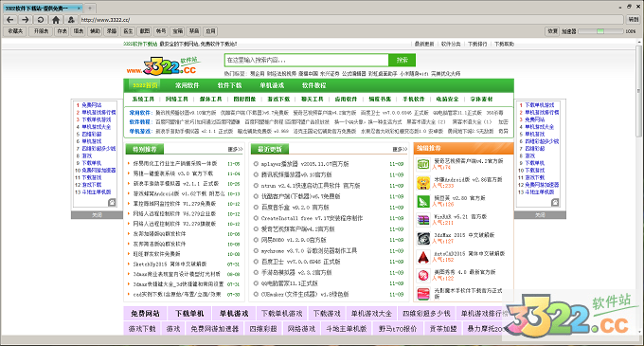Click the yellow Android emulator app icon
Viewport: 644px width, 346px height.
pyautogui.click(x=423, y=182)
